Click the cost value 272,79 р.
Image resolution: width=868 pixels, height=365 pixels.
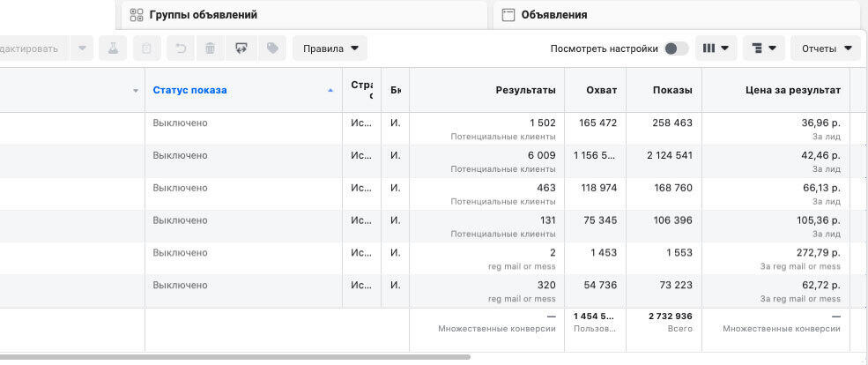(818, 252)
